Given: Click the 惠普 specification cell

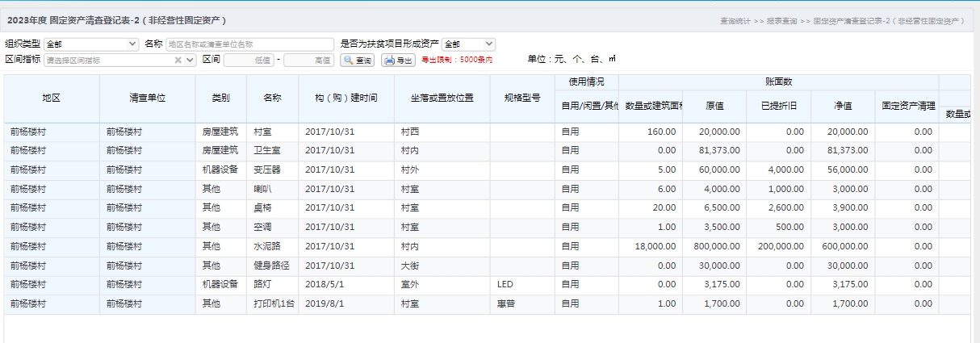Looking at the screenshot, I should (522, 304).
